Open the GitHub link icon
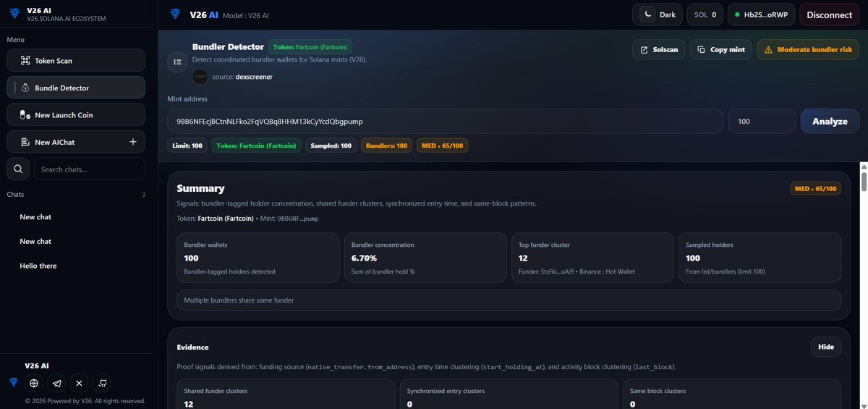The height and width of the screenshot is (409, 868). tap(103, 383)
